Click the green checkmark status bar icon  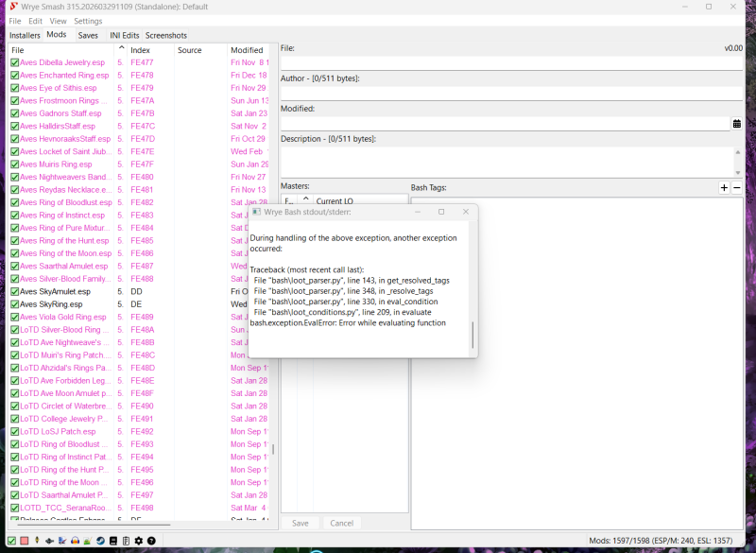(x=11, y=541)
